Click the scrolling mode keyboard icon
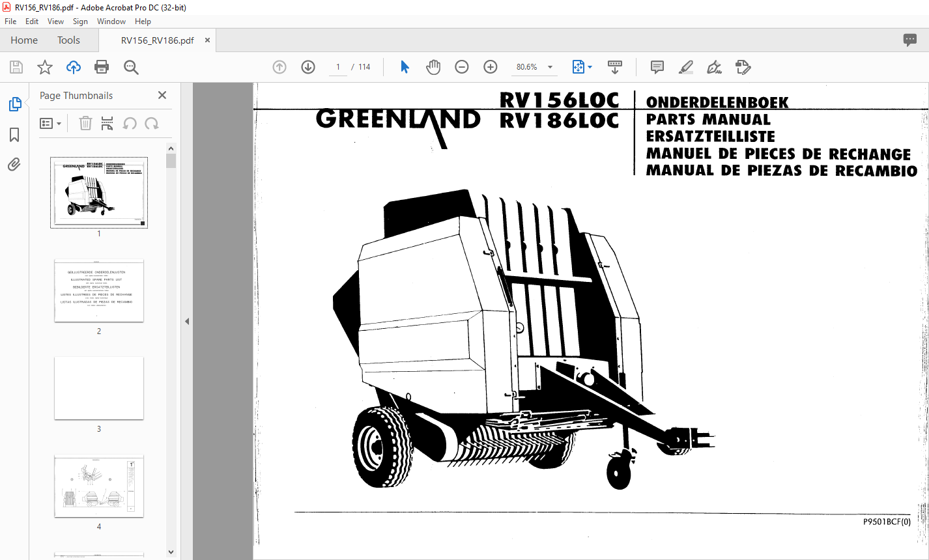Image resolution: width=929 pixels, height=560 pixels. [x=615, y=67]
